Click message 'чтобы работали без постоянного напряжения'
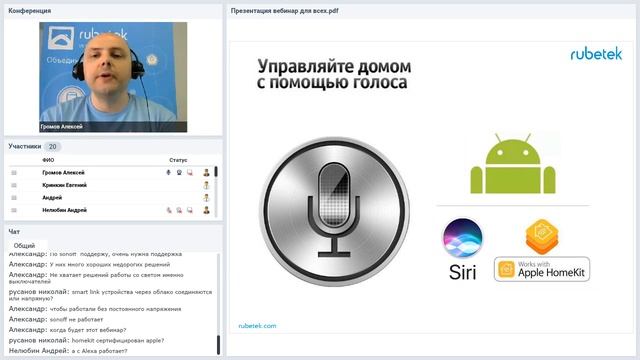 (x=116, y=309)
